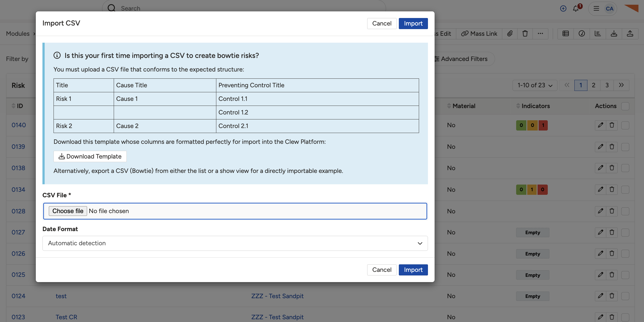
Task: Go to pagination page 3
Action: point(607,85)
